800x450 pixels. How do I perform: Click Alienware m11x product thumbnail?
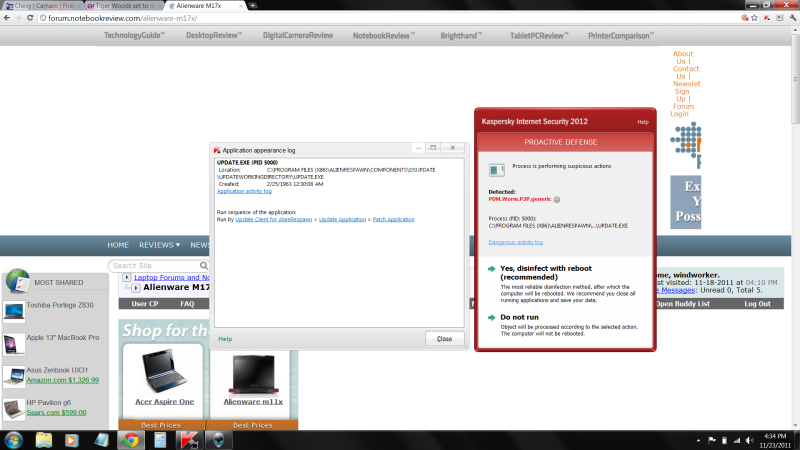click(x=253, y=374)
